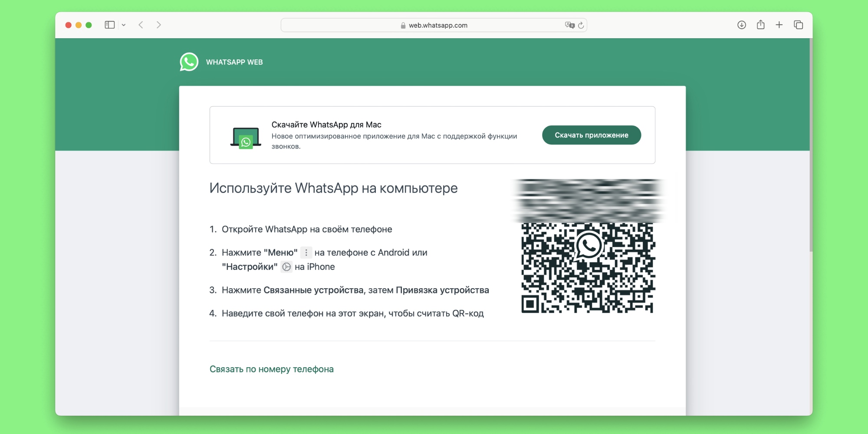The height and width of the screenshot is (434, 868).
Task: Click step 4 Наведите свой телефон text
Action: [352, 313]
